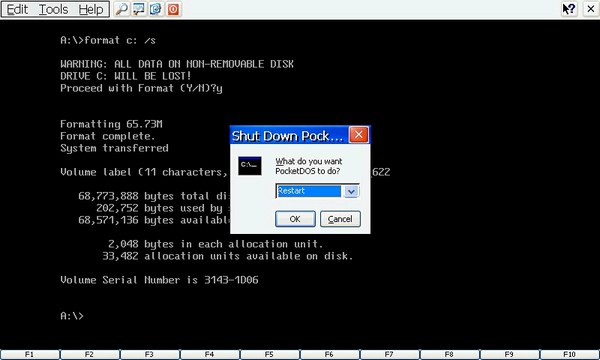Open the Edit menu
The width and height of the screenshot is (600, 360).
17,9
